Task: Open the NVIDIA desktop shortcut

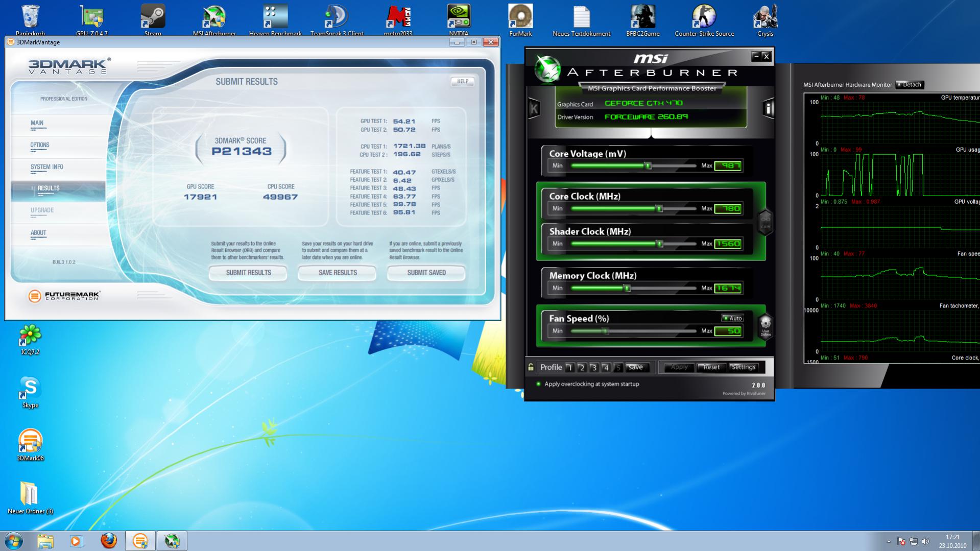Action: point(459,19)
